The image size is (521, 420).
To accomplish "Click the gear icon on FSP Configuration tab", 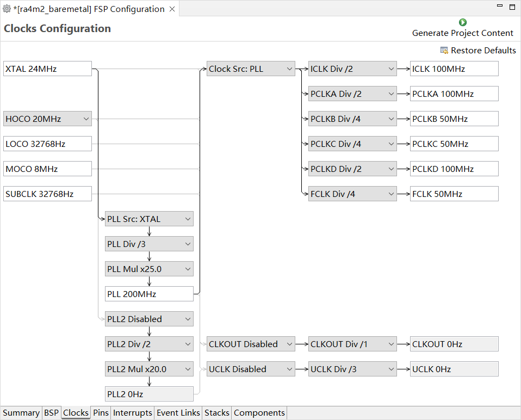I will click(7, 9).
